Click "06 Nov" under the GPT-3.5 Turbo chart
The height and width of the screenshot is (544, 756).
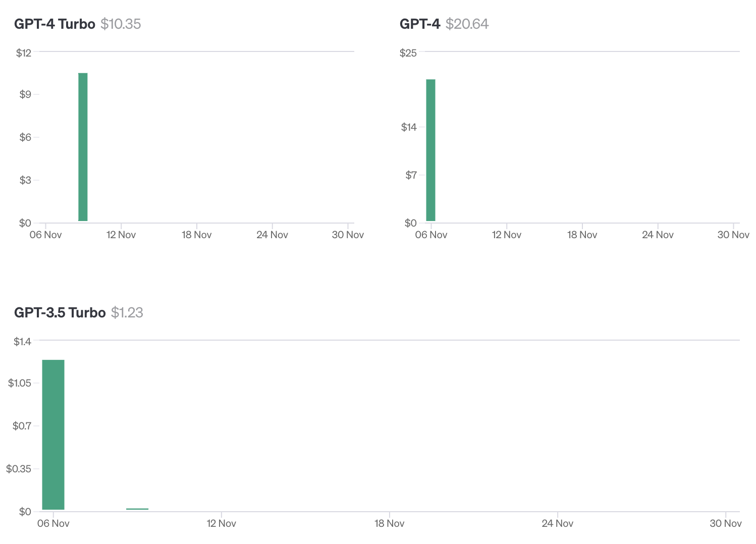point(53,523)
